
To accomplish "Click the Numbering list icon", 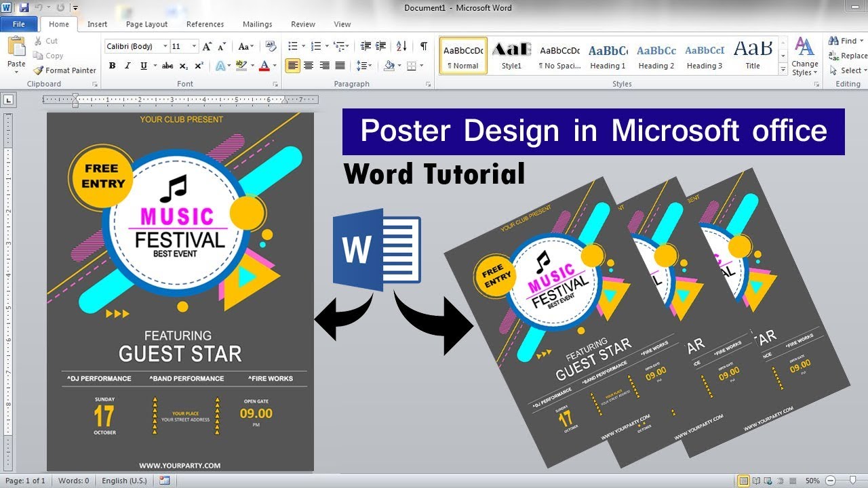I will click(x=315, y=46).
